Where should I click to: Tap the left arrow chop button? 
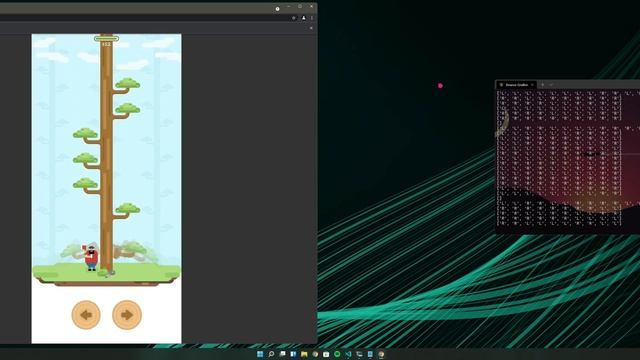pyautogui.click(x=86, y=315)
